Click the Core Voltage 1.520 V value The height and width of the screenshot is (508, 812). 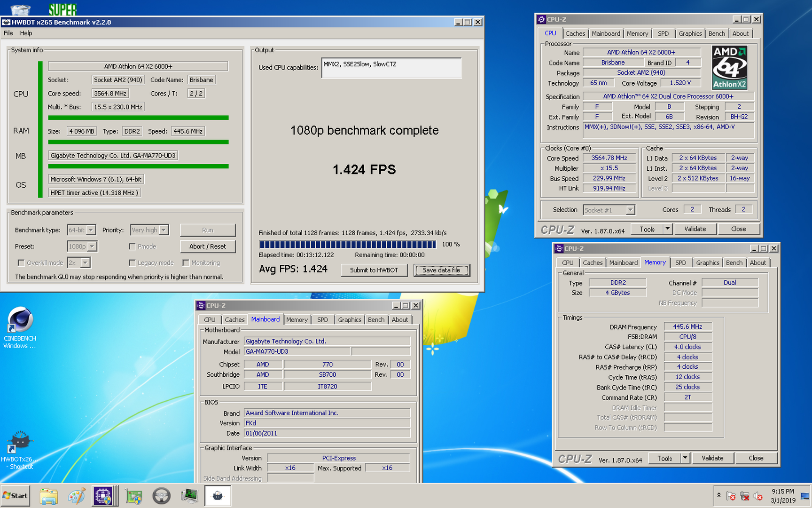[680, 83]
